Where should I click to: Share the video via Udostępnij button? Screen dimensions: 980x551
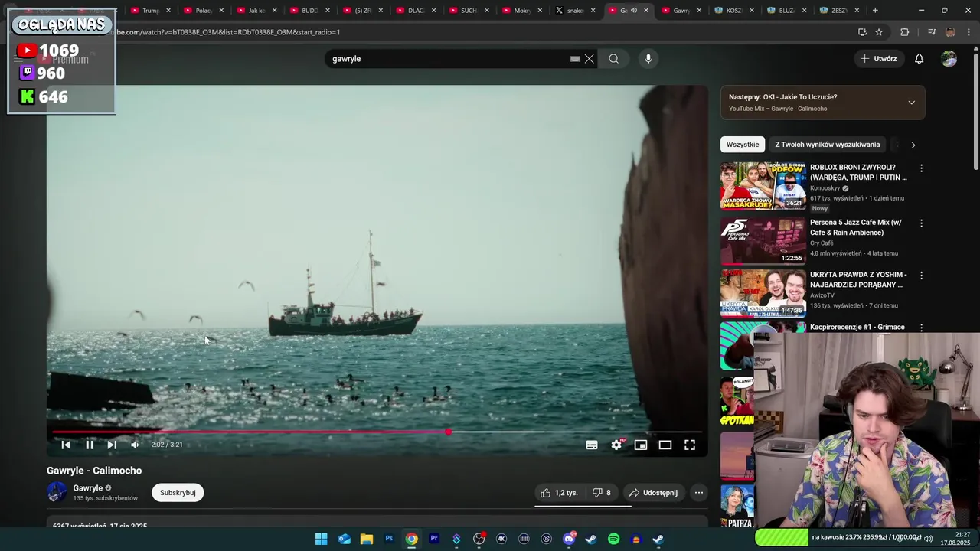pyautogui.click(x=654, y=493)
